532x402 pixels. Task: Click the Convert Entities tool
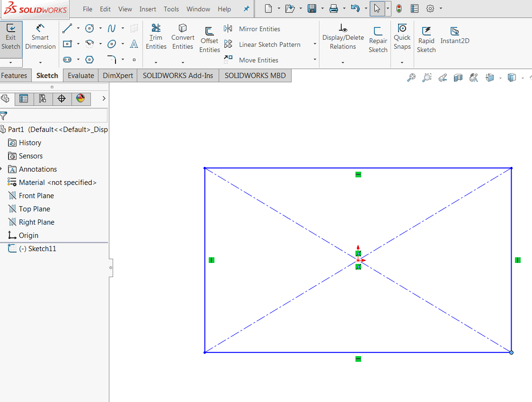tap(183, 37)
